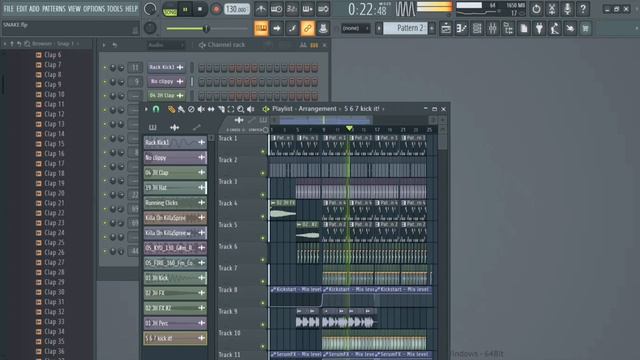The height and width of the screenshot is (360, 640).
Task: Expand the 5 6 7 kick it! arrangement arrow
Action: click(383, 109)
